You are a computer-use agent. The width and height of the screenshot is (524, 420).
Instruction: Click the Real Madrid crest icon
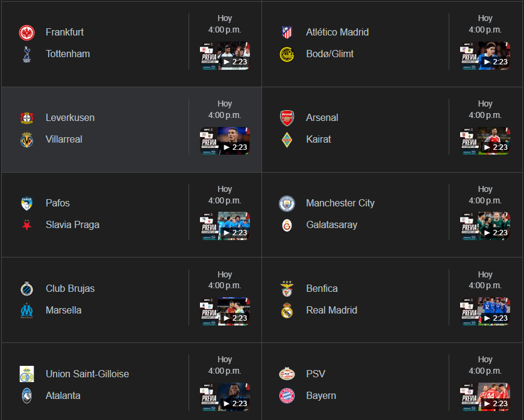(287, 310)
